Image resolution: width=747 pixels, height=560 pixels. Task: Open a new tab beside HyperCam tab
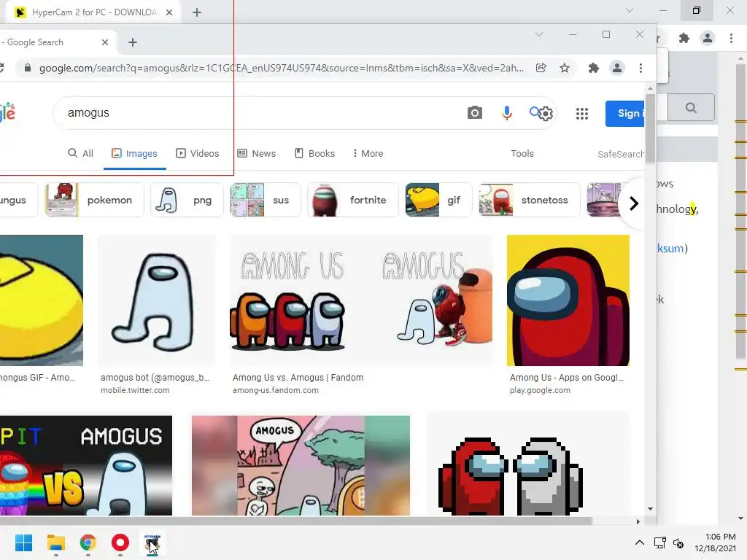tap(197, 12)
